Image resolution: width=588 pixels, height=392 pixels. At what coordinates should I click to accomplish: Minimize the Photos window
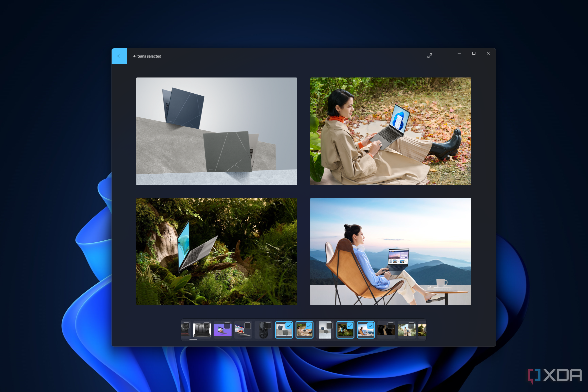pyautogui.click(x=459, y=53)
